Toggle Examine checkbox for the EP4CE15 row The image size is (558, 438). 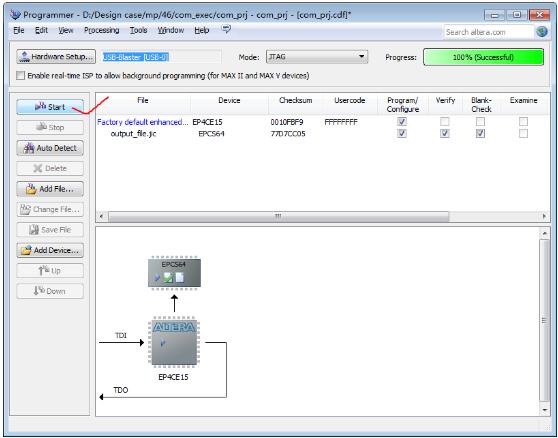(523, 122)
